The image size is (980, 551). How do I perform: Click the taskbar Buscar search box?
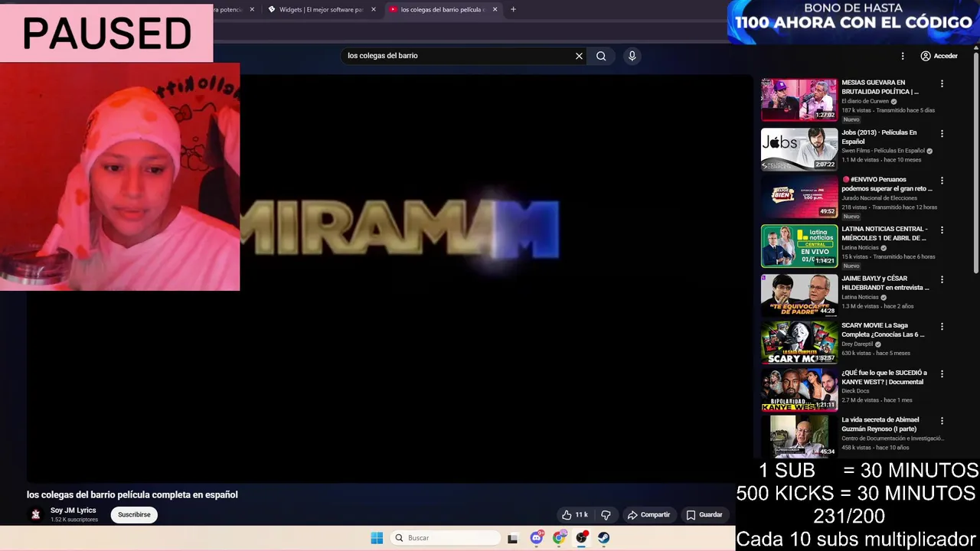click(446, 538)
